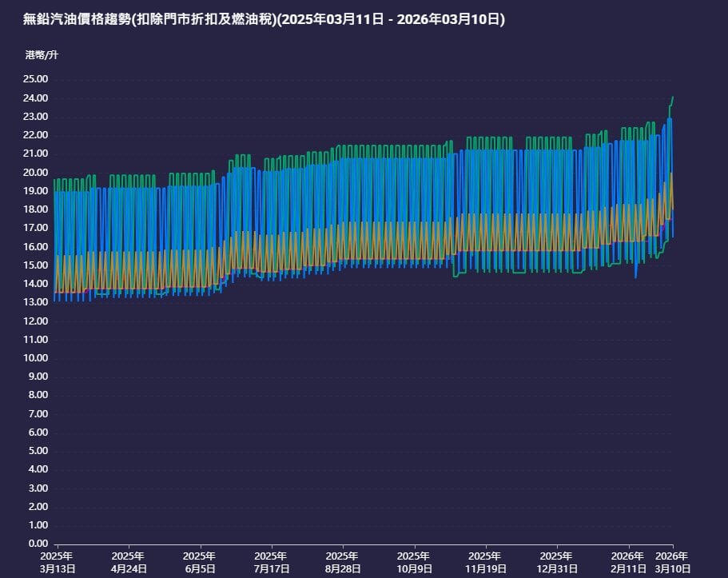Pick the 2025年 7月17日 date marker
Image resolution: width=728 pixels, height=578 pixels.
click(271, 562)
